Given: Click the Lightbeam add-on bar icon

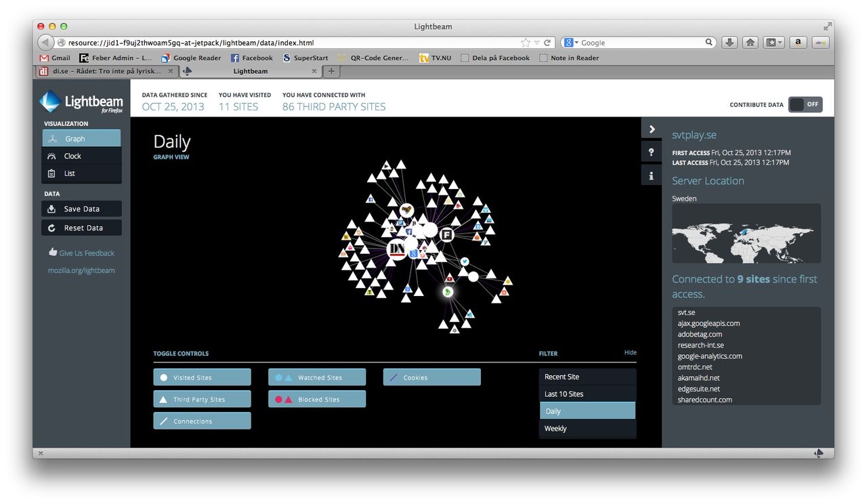Looking at the screenshot, I should tap(819, 453).
